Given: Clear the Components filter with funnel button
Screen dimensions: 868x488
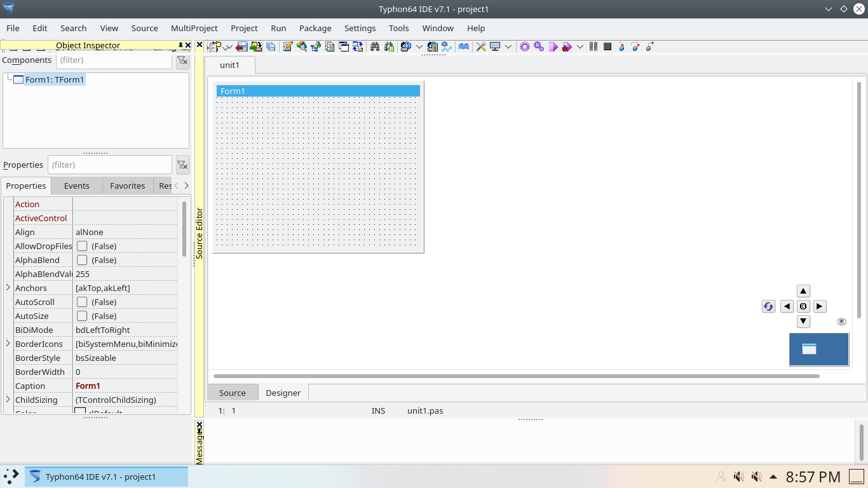Looking at the screenshot, I should click(182, 60).
